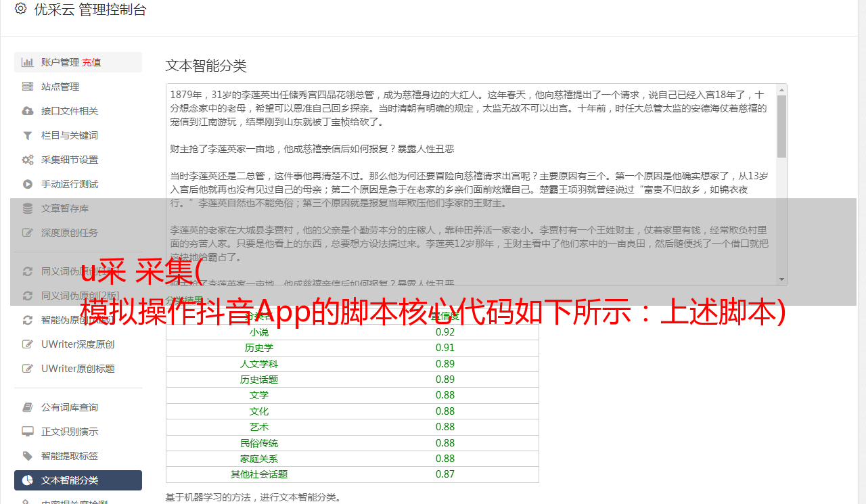Click the cloud icon for 接口文件相关
Viewport: 866px width, 504px height.
28,111
